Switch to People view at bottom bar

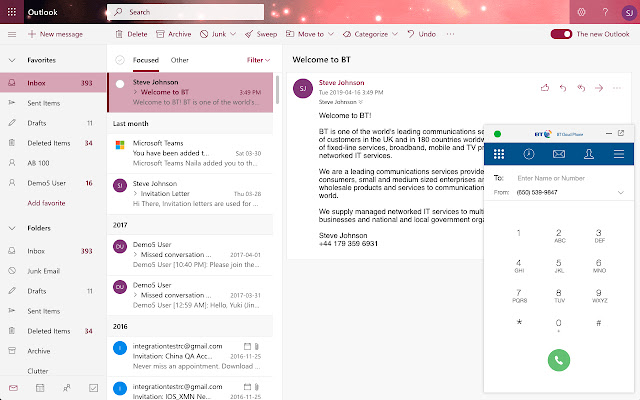pyautogui.click(x=67, y=388)
